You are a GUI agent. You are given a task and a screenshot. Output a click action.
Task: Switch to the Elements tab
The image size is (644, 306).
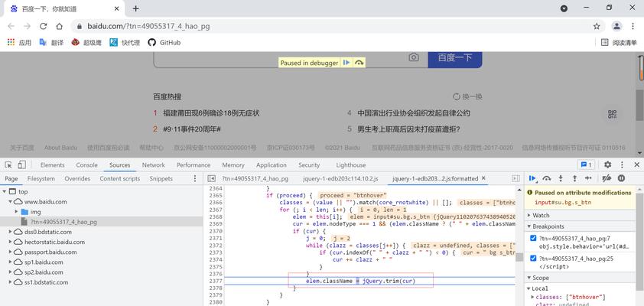(x=52, y=164)
